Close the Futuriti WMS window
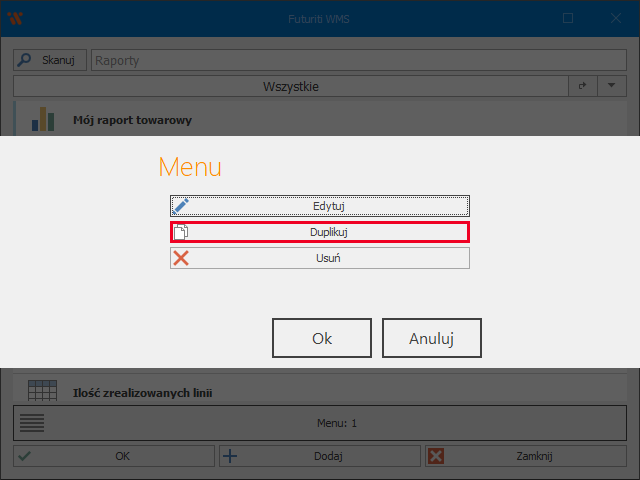Screen dimensions: 640x480 (x=615, y=18)
